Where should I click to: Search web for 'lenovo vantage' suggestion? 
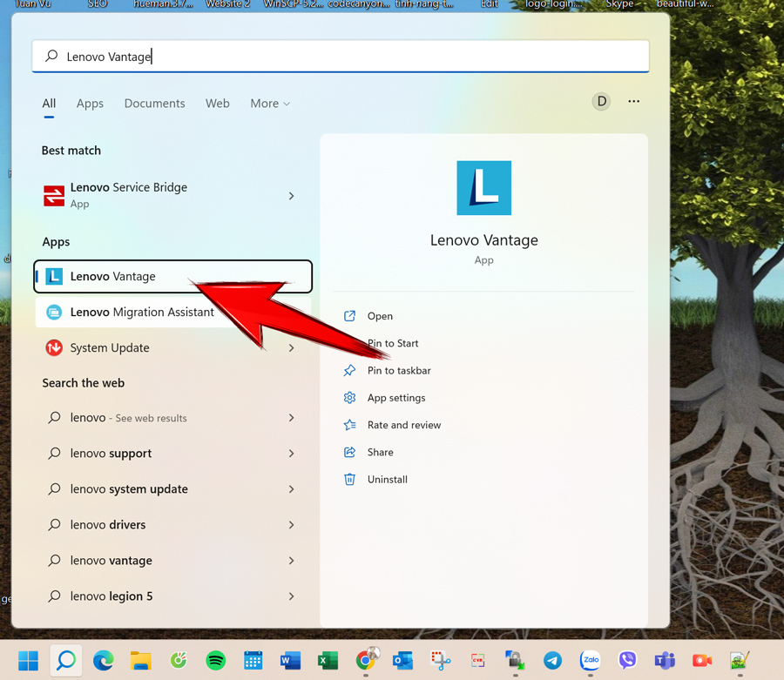[173, 561]
